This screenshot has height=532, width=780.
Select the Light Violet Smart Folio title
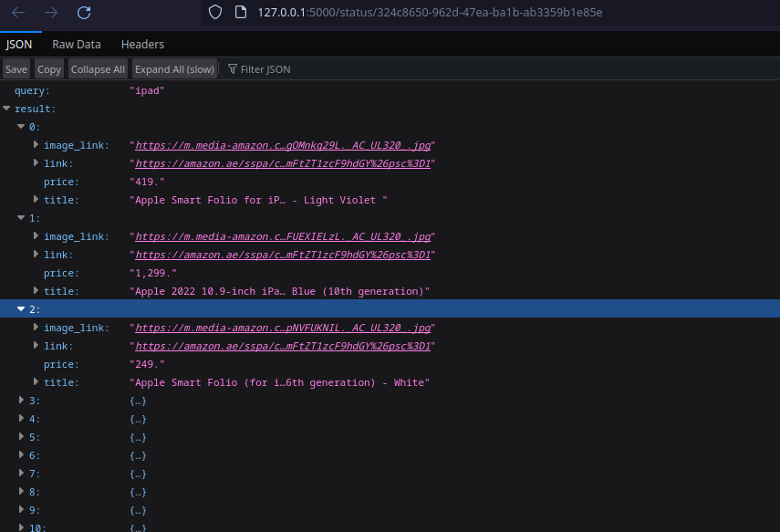[x=258, y=200]
